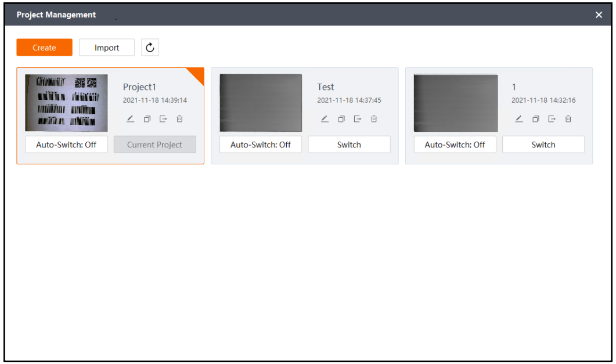Click the Current Project button on Project1
616x364 pixels.
coord(155,145)
